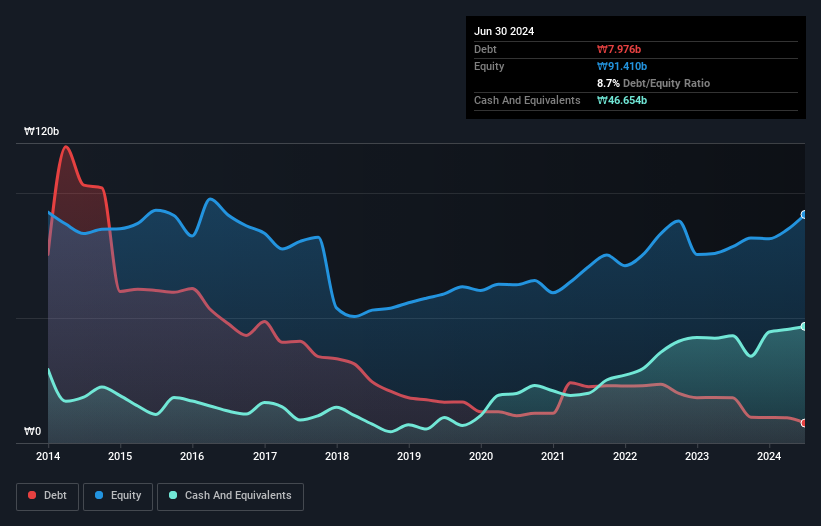Image resolution: width=821 pixels, height=526 pixels.
Task: Click the 2014 x-axis label
Action: point(48,456)
